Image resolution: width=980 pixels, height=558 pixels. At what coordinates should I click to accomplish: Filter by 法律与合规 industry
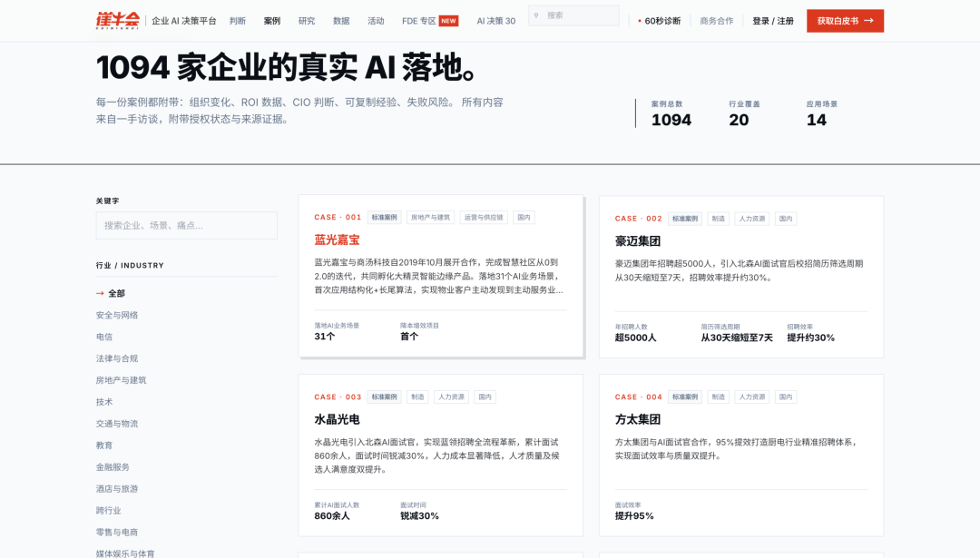click(117, 358)
